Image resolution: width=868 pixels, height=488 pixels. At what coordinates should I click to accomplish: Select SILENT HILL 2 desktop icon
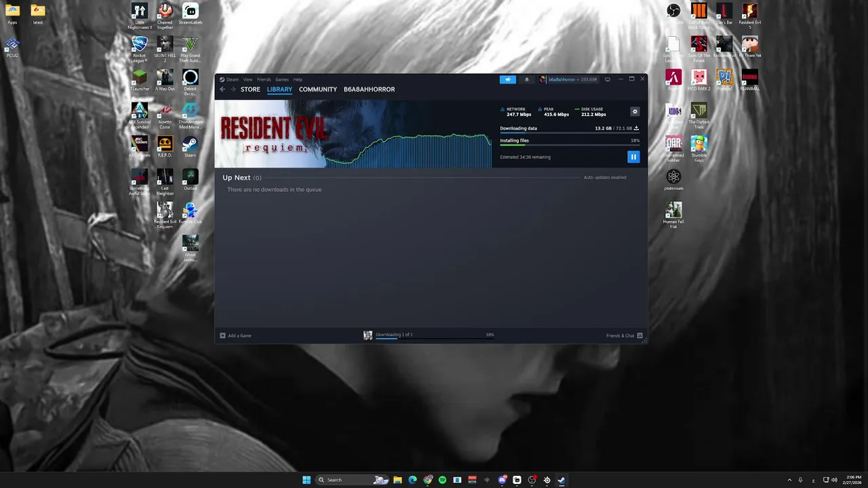click(165, 49)
